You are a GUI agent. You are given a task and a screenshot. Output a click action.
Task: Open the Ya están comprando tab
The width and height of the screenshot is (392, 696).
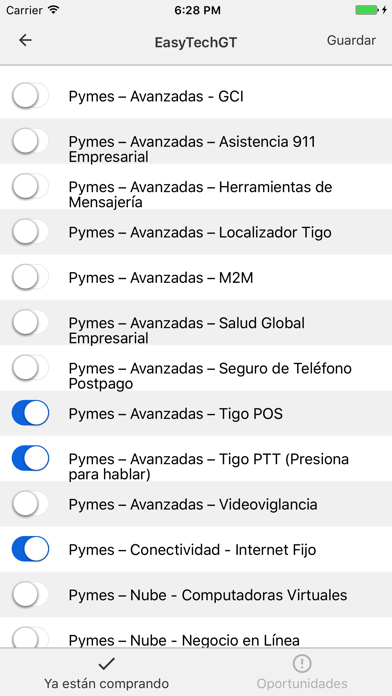pyautogui.click(x=107, y=672)
